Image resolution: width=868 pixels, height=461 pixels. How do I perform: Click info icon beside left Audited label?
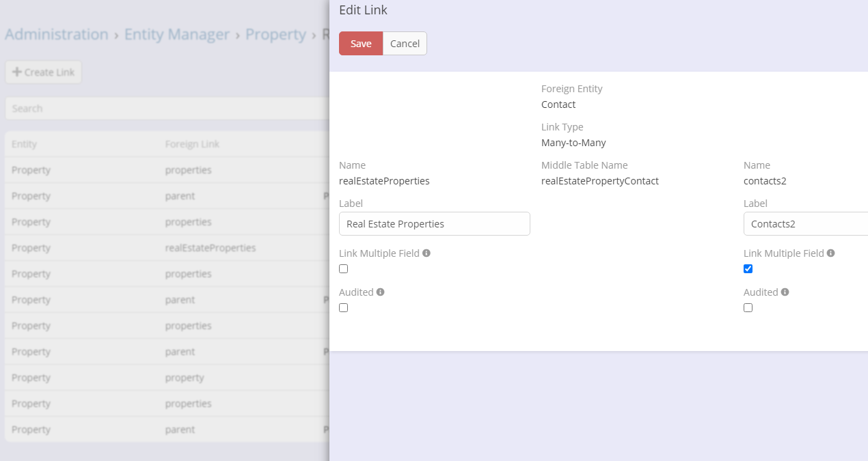pyautogui.click(x=381, y=292)
